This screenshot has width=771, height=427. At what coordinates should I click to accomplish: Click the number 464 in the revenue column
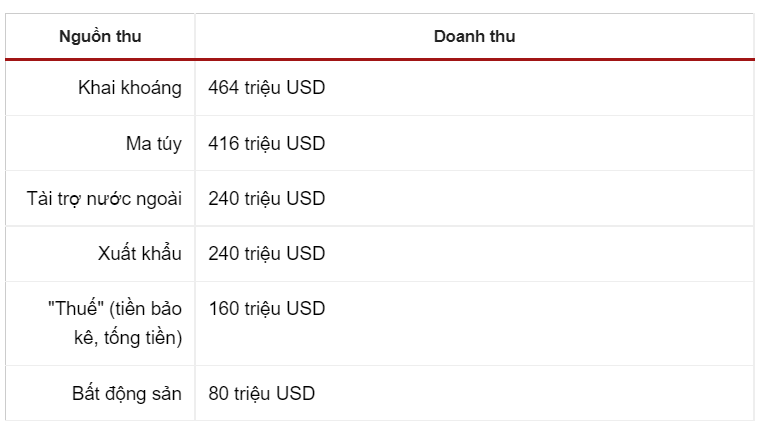coord(222,88)
